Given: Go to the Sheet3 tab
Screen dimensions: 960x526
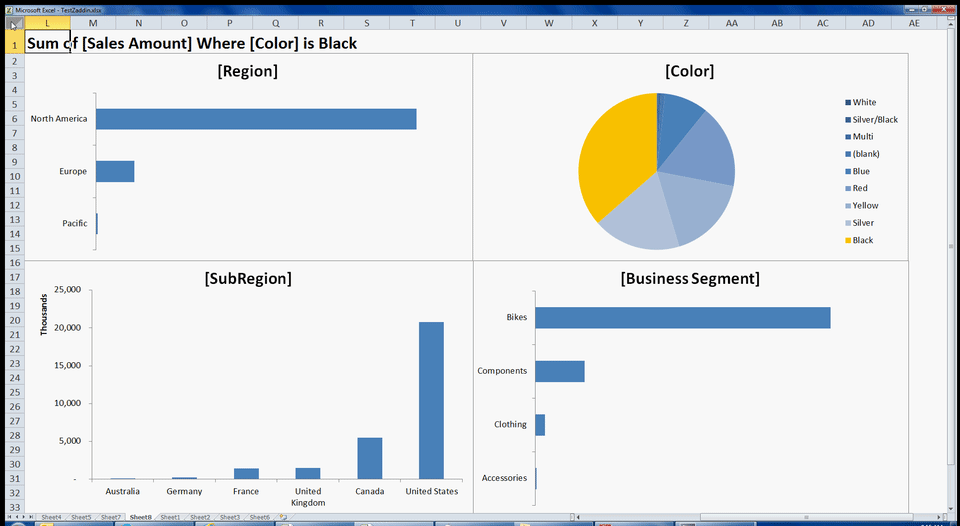Looking at the screenshot, I should (230, 517).
